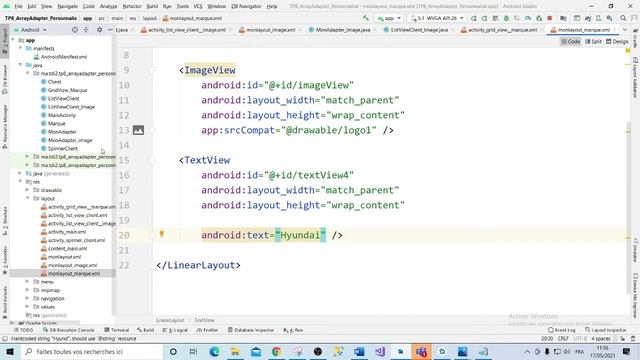The height and width of the screenshot is (360, 640).
Task: Switch to activity_grid_view_marque.xml tab
Action: tap(499, 30)
